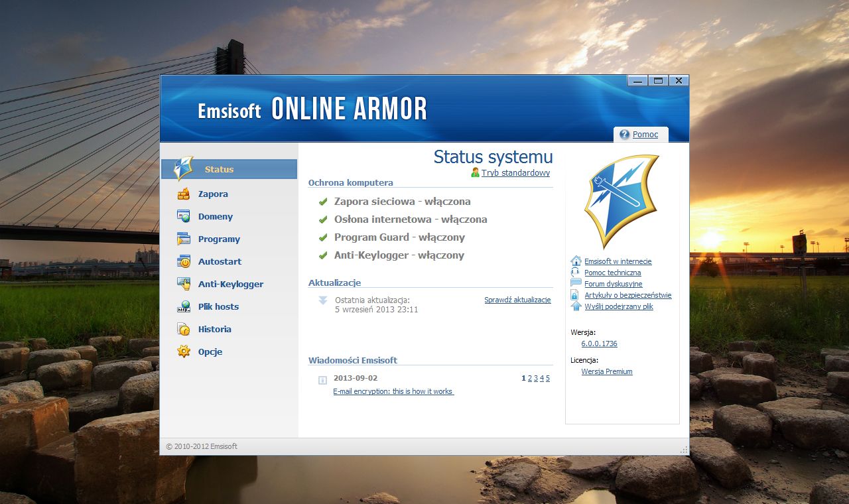
Task: Select the Programy icon in sidebar
Action: (x=184, y=239)
